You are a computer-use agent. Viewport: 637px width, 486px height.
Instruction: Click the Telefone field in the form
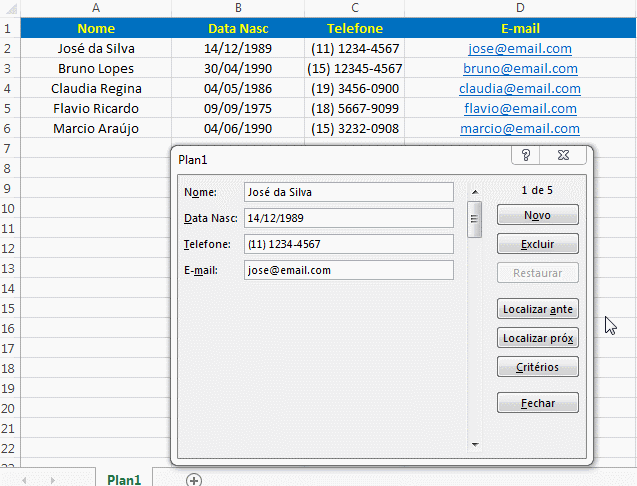pyautogui.click(x=348, y=244)
